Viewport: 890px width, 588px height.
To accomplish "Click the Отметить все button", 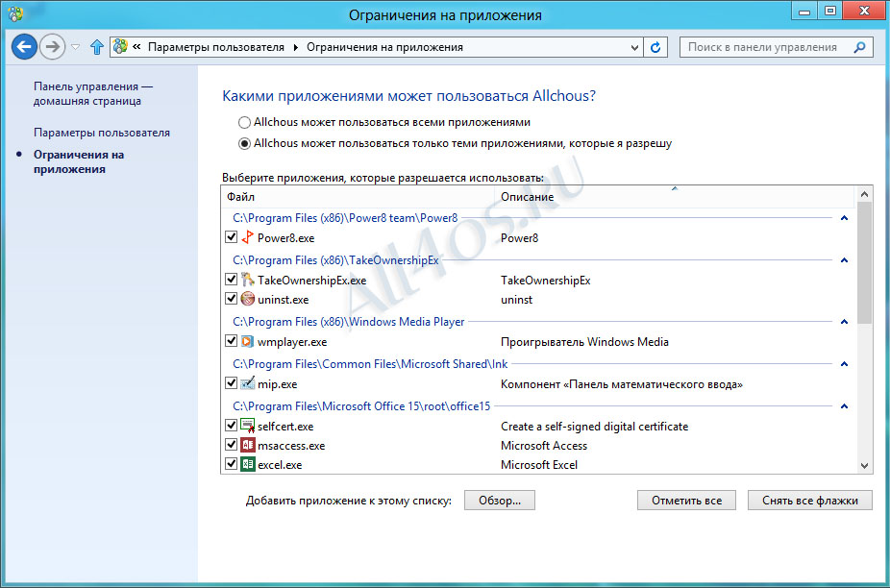I will click(687, 501).
